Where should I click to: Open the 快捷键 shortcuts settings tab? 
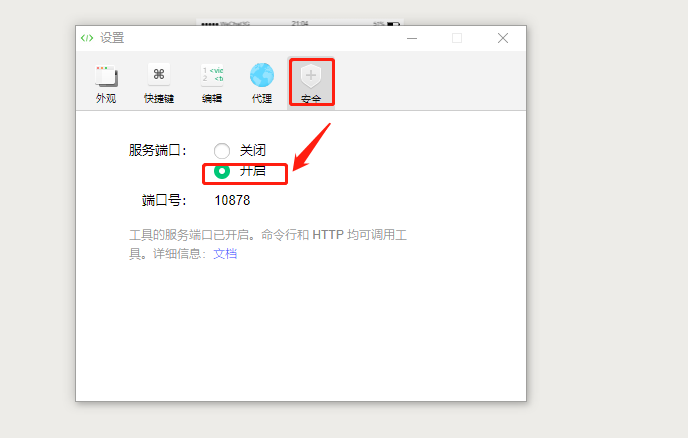pos(159,83)
